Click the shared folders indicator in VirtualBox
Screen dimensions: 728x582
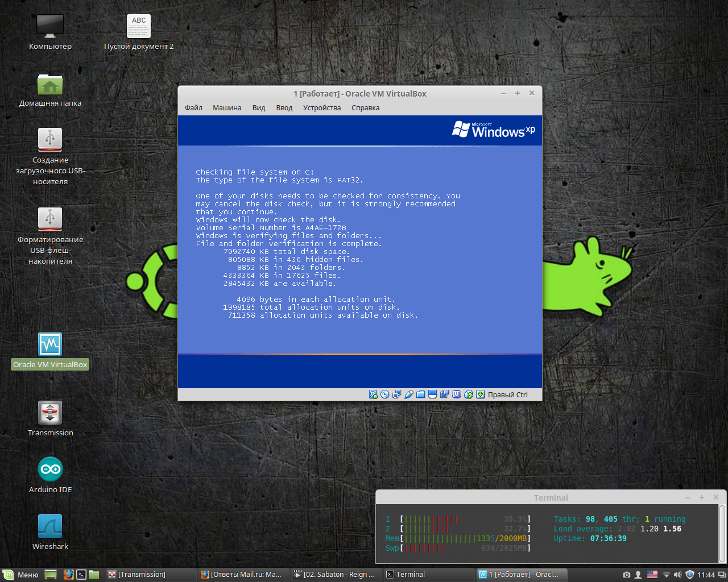point(421,394)
